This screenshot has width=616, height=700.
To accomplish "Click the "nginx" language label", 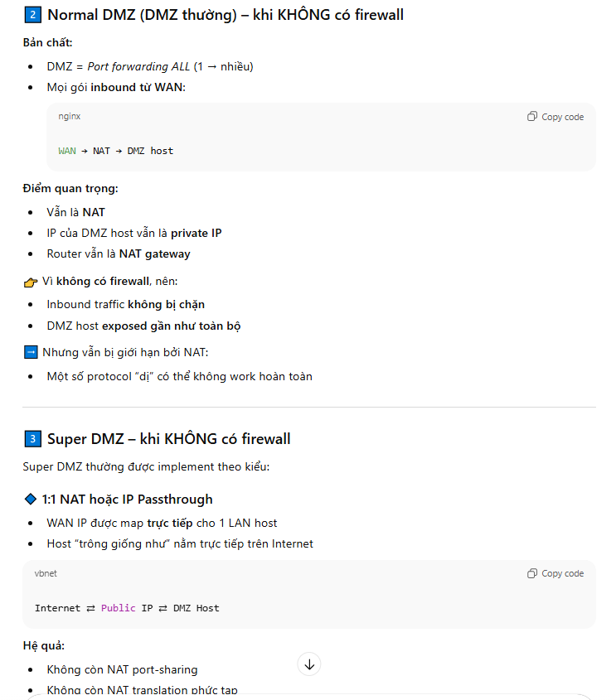I will (x=70, y=117).
